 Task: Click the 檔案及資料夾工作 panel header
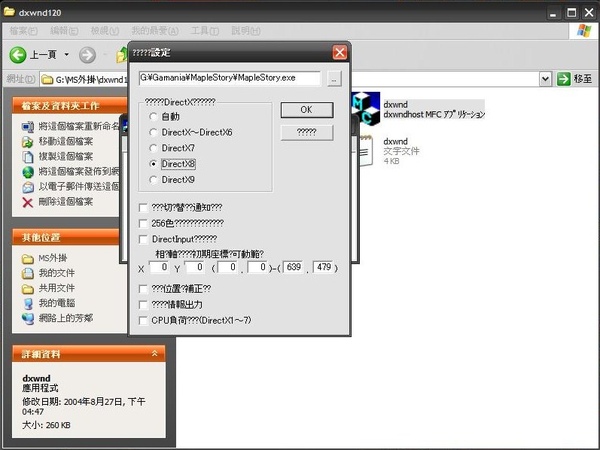[x=69, y=106]
